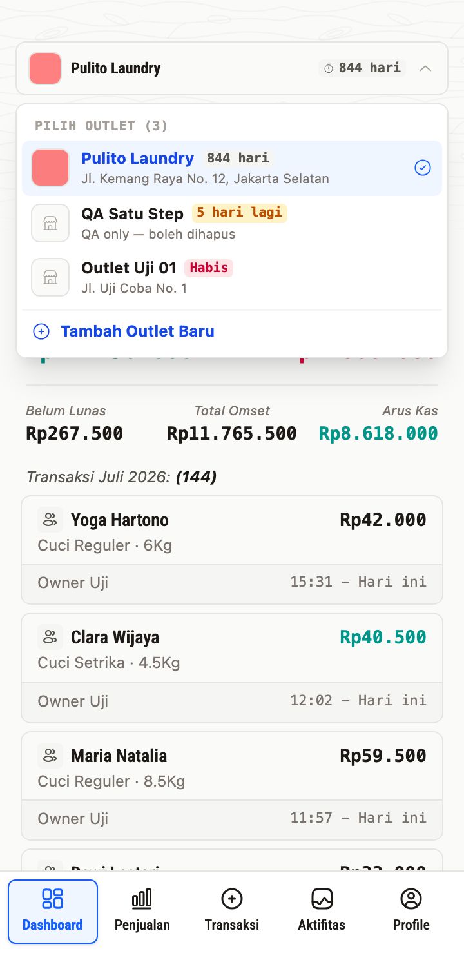Image resolution: width=464 pixels, height=980 pixels.
Task: Open Clara Wijaya Rp40.500 transaction
Action: (x=232, y=668)
